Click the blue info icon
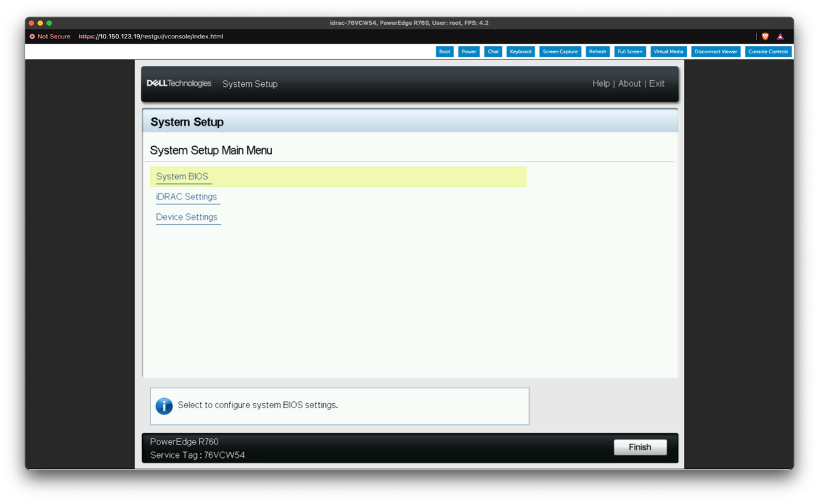Screen dimensions: 819x504 point(164,406)
